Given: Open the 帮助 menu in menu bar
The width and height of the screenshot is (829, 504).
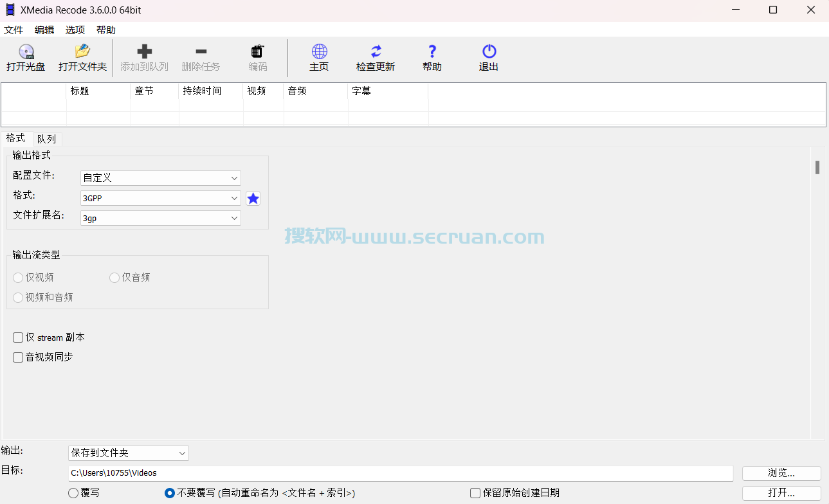Looking at the screenshot, I should pos(106,30).
